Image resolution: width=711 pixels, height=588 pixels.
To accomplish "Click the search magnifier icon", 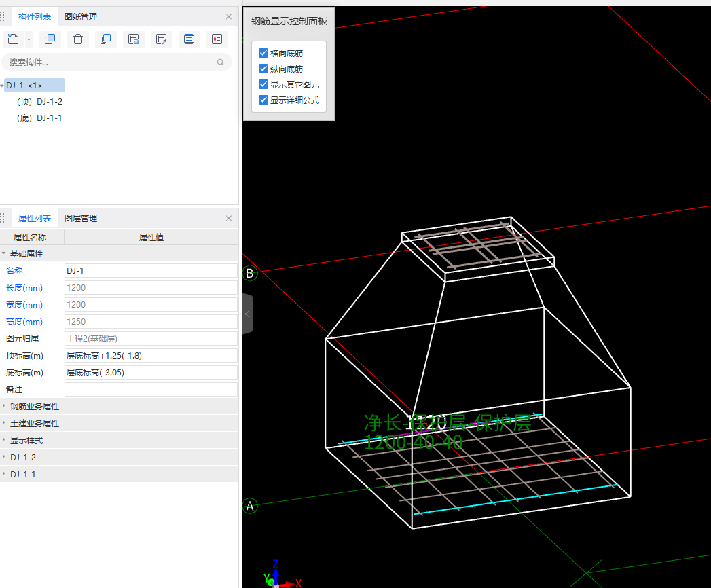I will coord(221,62).
